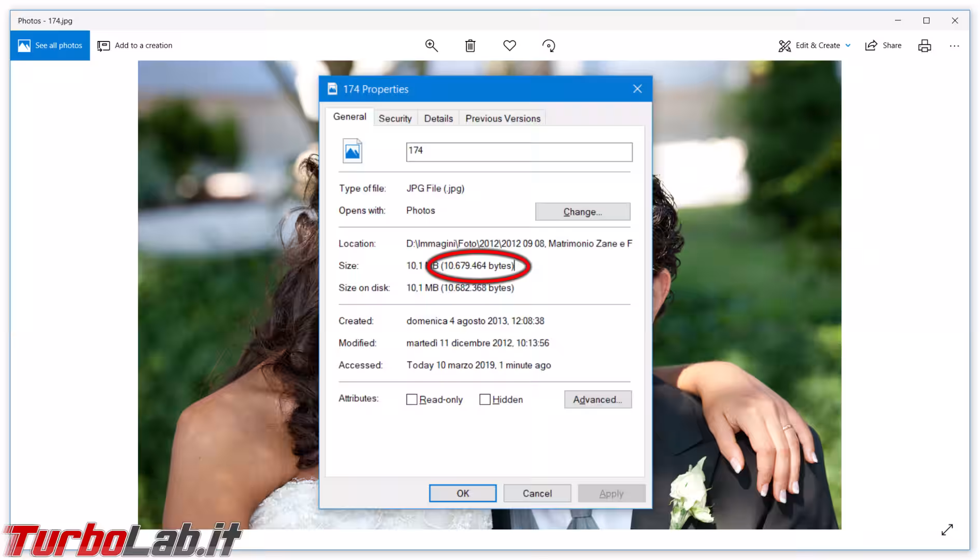Viewport: 980px width, 560px height.
Task: Open Advanced... attributes settings
Action: (x=597, y=399)
